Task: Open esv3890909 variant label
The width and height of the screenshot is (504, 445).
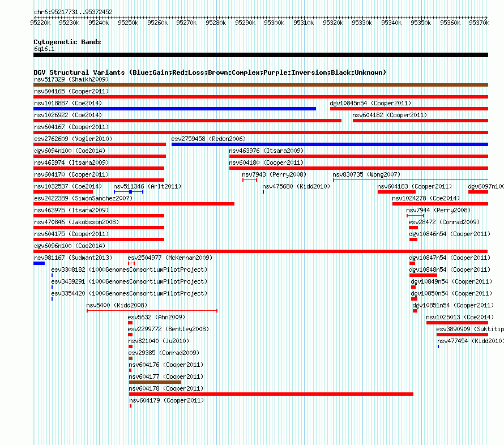Action: tap(470, 329)
